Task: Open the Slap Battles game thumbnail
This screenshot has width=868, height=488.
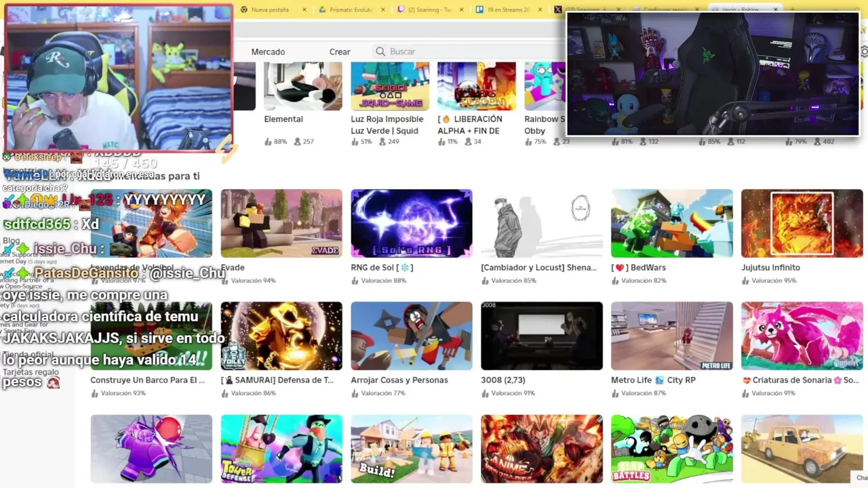Action: coord(672,449)
